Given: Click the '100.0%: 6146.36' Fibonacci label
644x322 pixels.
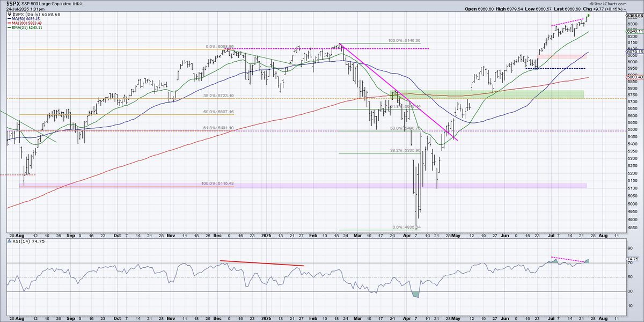Looking at the screenshot, I should pos(403,41).
